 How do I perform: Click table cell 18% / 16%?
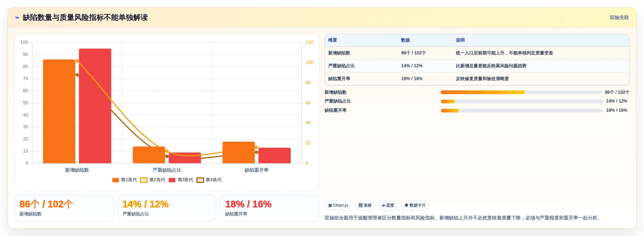(412, 79)
